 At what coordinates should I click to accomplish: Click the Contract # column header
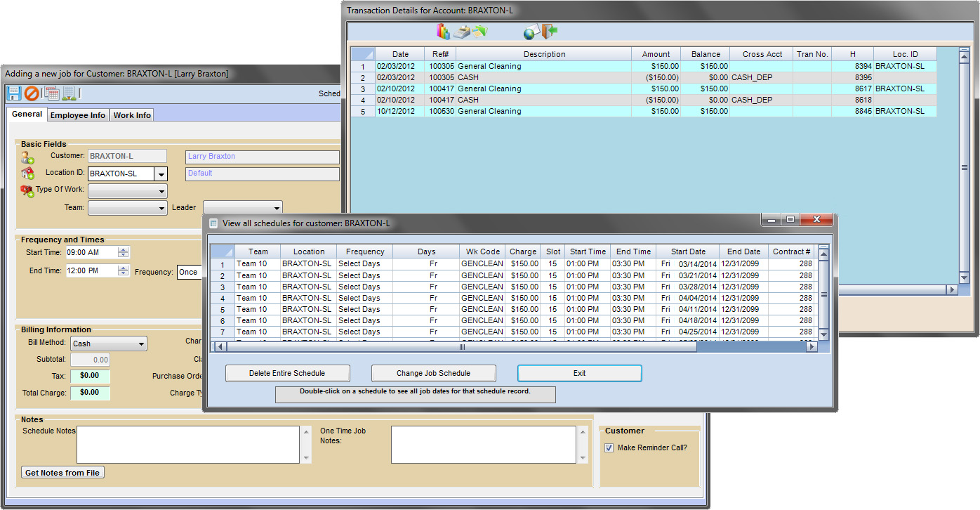792,251
